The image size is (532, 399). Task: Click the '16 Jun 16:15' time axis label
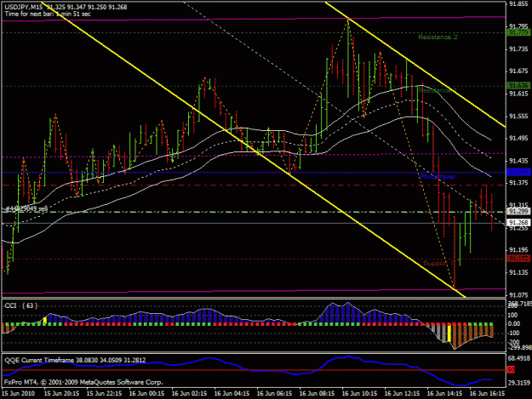pyautogui.click(x=487, y=394)
